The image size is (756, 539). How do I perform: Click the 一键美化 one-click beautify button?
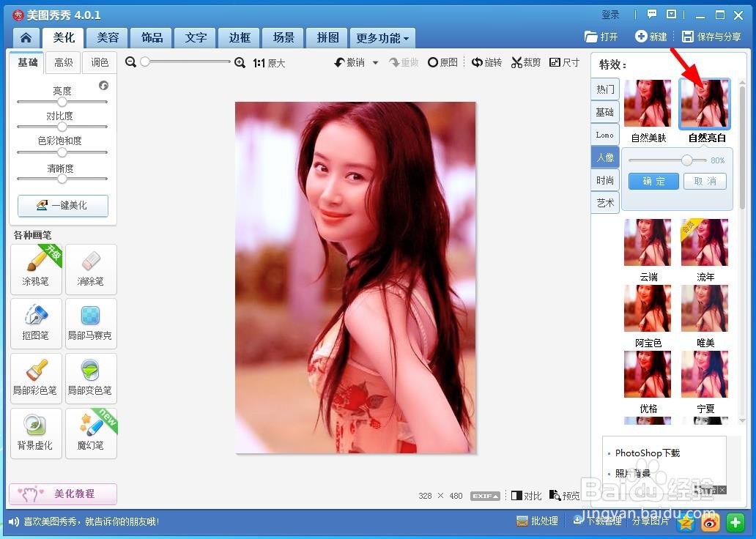pyautogui.click(x=63, y=205)
